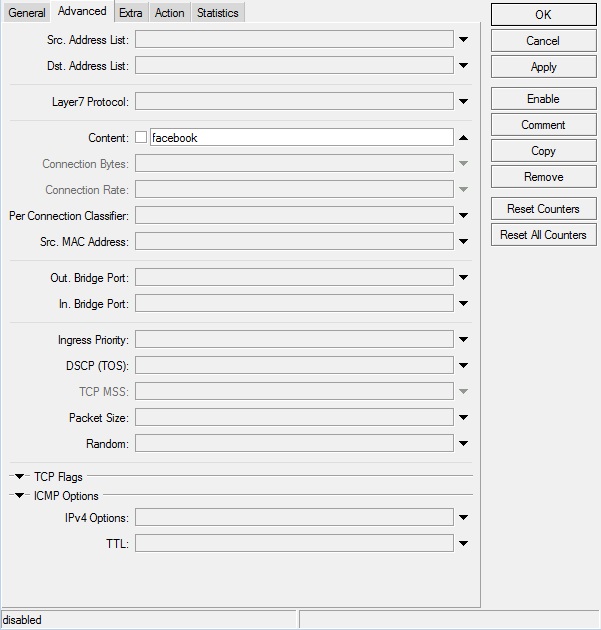Click the Enable button
This screenshot has height=630, width=601.
click(x=543, y=99)
